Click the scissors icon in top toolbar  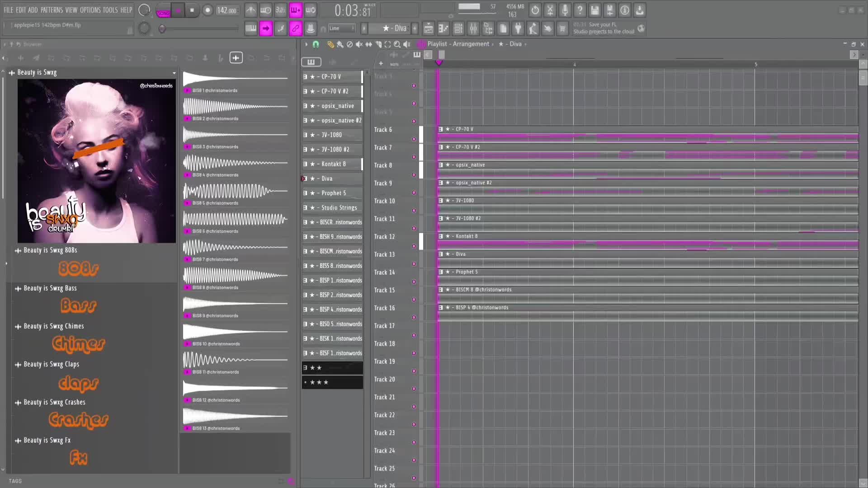tap(550, 10)
